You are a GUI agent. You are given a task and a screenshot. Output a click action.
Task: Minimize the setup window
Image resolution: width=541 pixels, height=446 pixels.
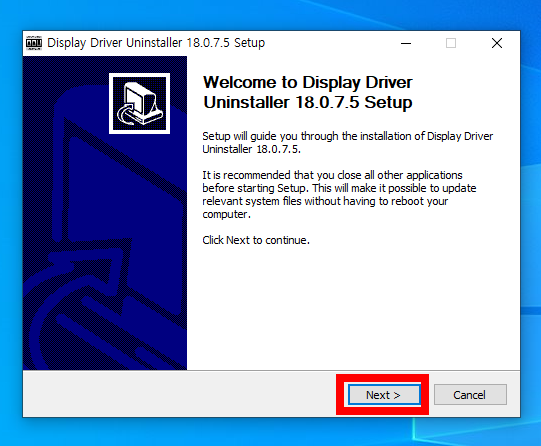coord(406,43)
